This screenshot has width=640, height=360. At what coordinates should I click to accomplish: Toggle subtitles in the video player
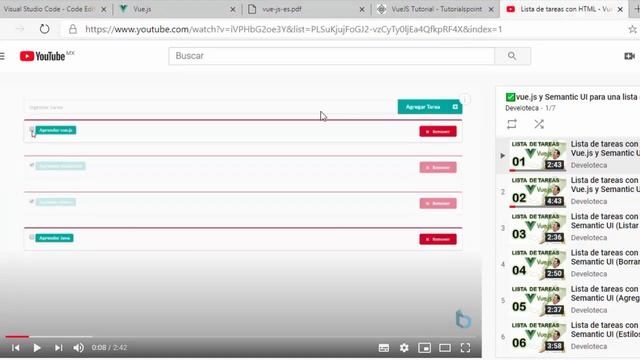pyautogui.click(x=384, y=348)
